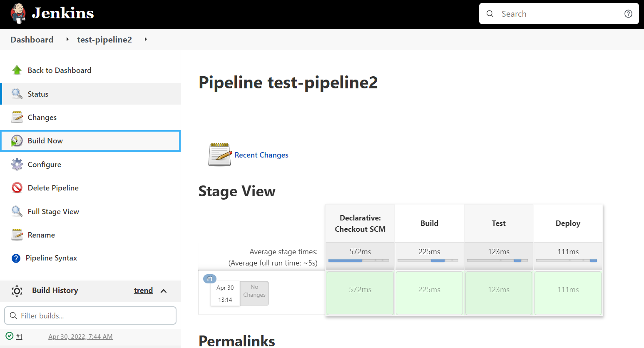Click the green success icon of build #1

[x=10, y=336]
